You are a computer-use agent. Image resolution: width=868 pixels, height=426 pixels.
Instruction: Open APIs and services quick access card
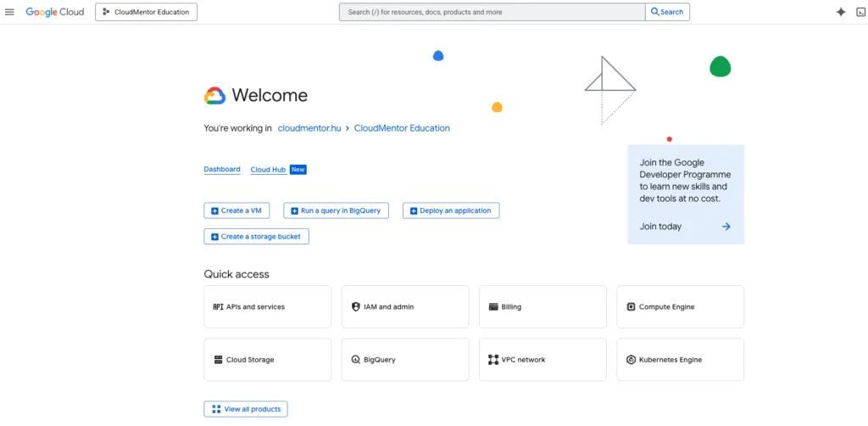(267, 306)
